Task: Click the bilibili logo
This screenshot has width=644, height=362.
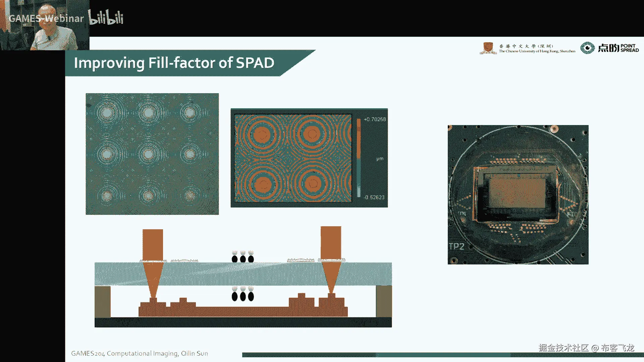Action: (106, 17)
